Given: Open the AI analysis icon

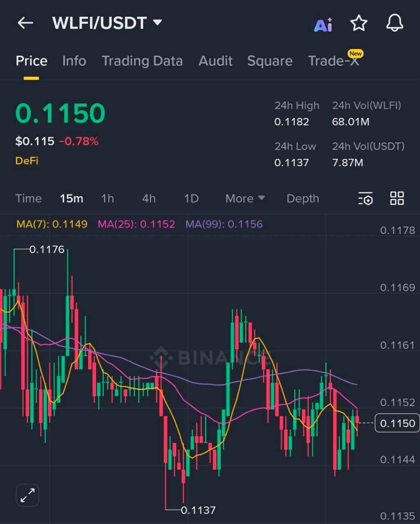Looking at the screenshot, I should click(x=323, y=25).
